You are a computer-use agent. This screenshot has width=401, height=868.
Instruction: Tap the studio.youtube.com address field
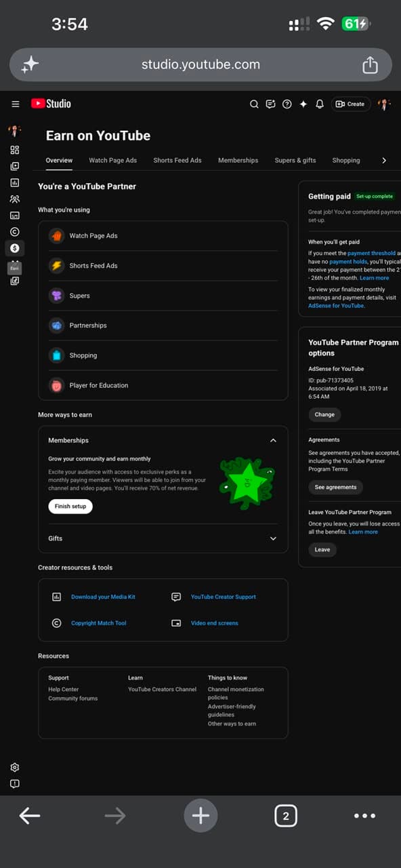coord(200,64)
